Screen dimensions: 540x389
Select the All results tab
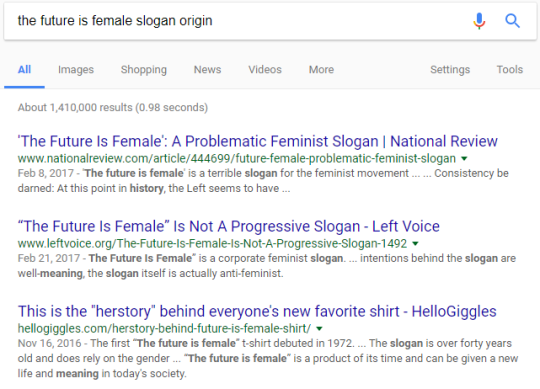[24, 70]
